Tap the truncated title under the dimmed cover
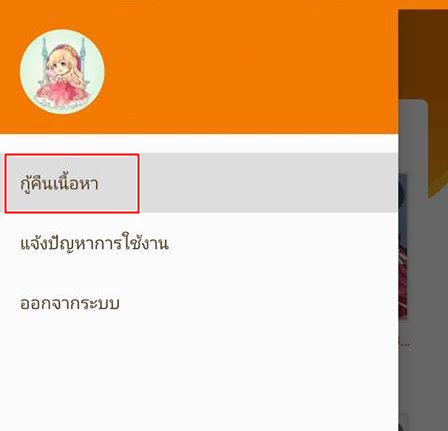The width and height of the screenshot is (448, 431). pyautogui.click(x=404, y=343)
